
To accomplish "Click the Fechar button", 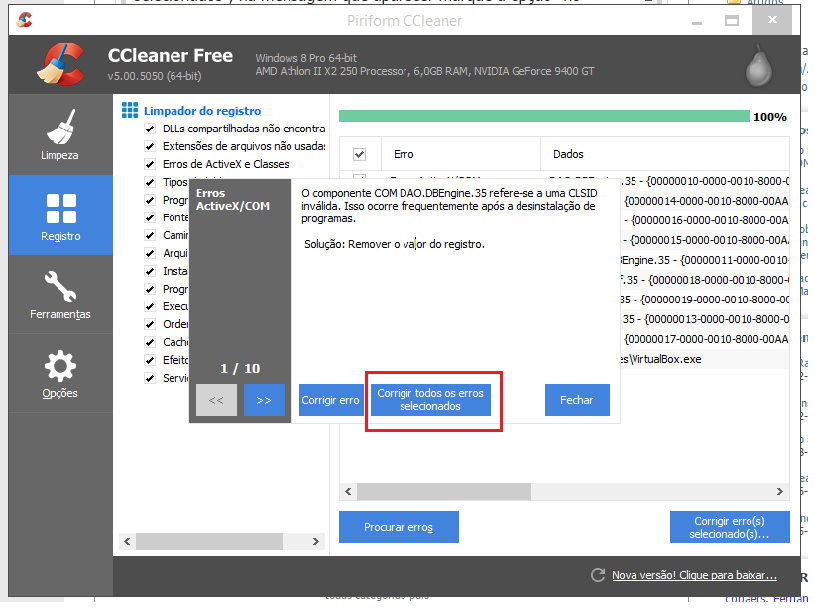I will point(577,400).
